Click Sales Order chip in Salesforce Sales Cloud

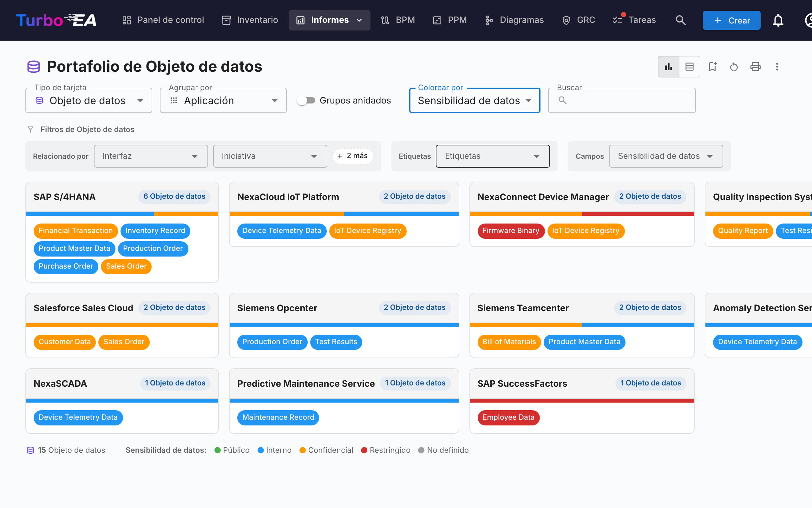click(124, 342)
